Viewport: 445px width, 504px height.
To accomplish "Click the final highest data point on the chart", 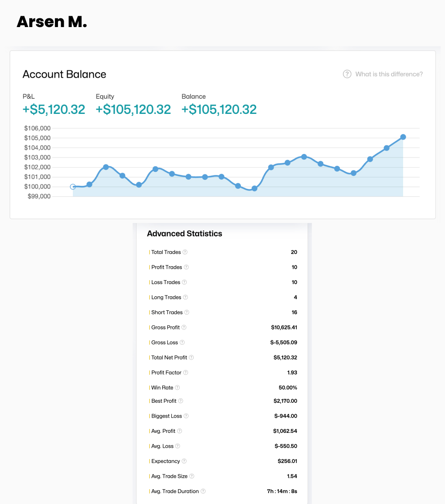I will 403,137.
